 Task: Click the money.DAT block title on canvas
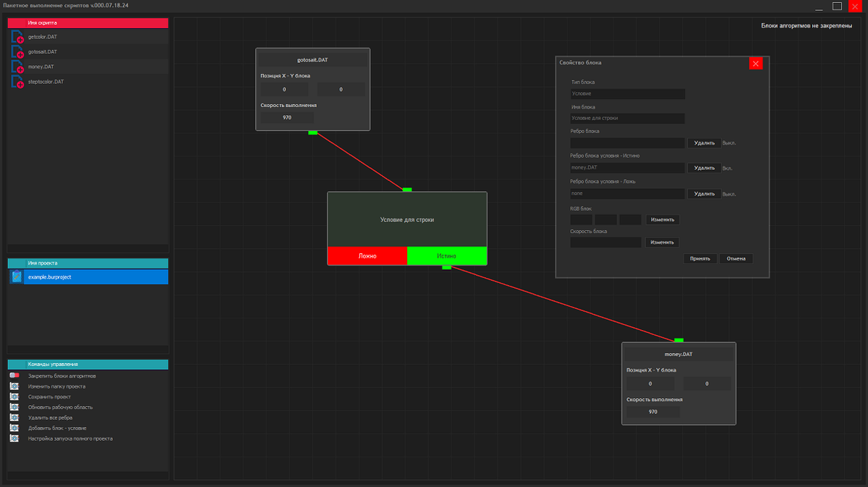coord(678,354)
